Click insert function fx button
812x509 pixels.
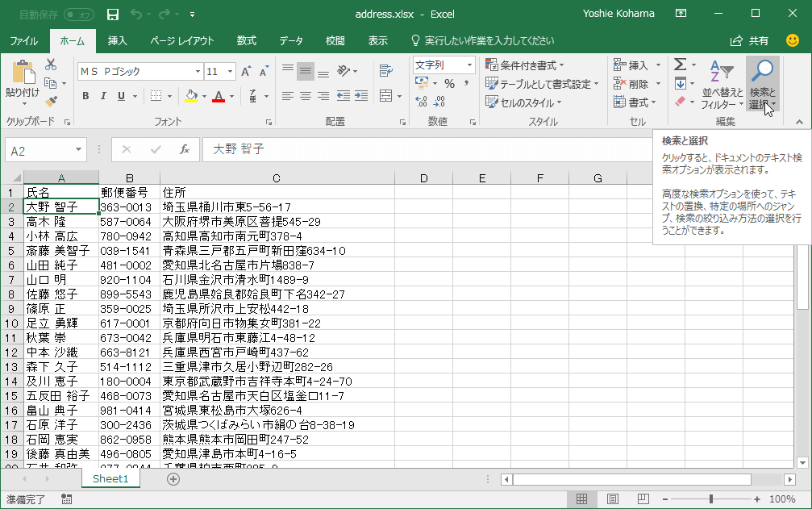[185, 150]
